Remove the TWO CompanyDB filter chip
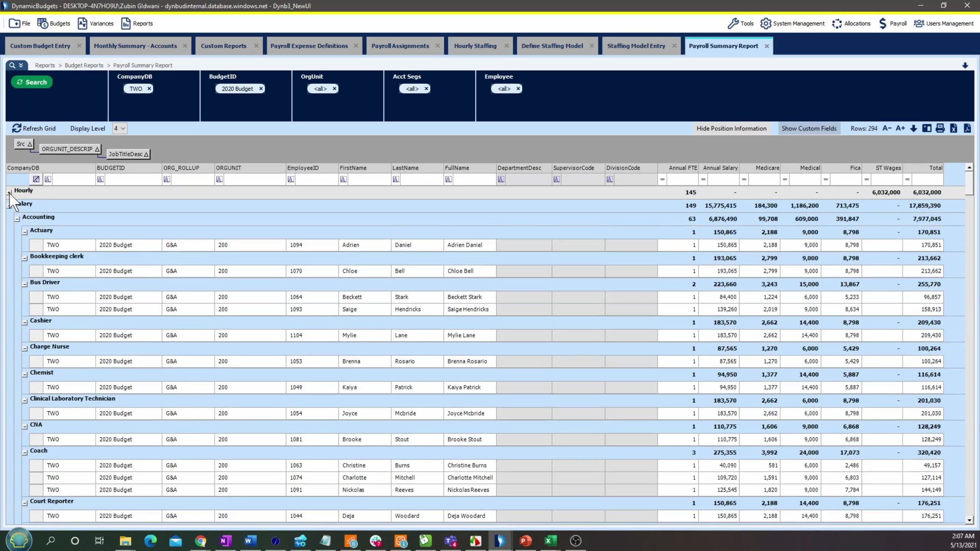 click(149, 88)
